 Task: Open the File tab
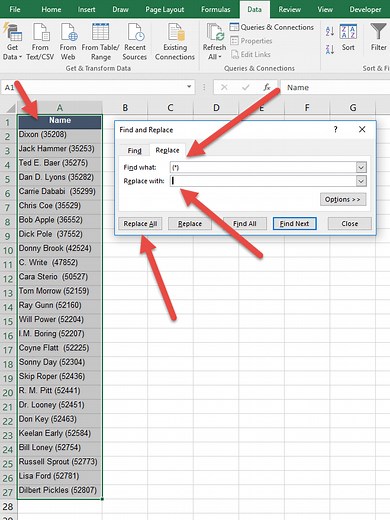(15, 9)
